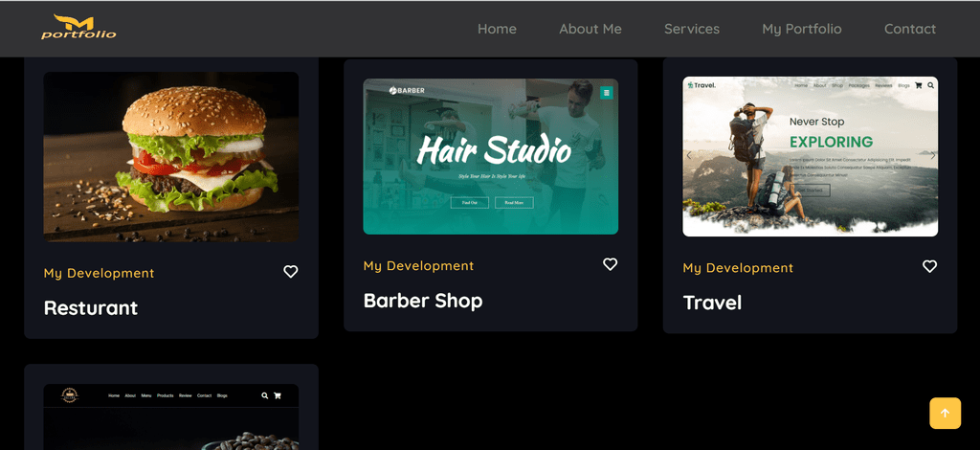Click Find Out button in barber preview
The image size is (980, 450).
(x=469, y=203)
